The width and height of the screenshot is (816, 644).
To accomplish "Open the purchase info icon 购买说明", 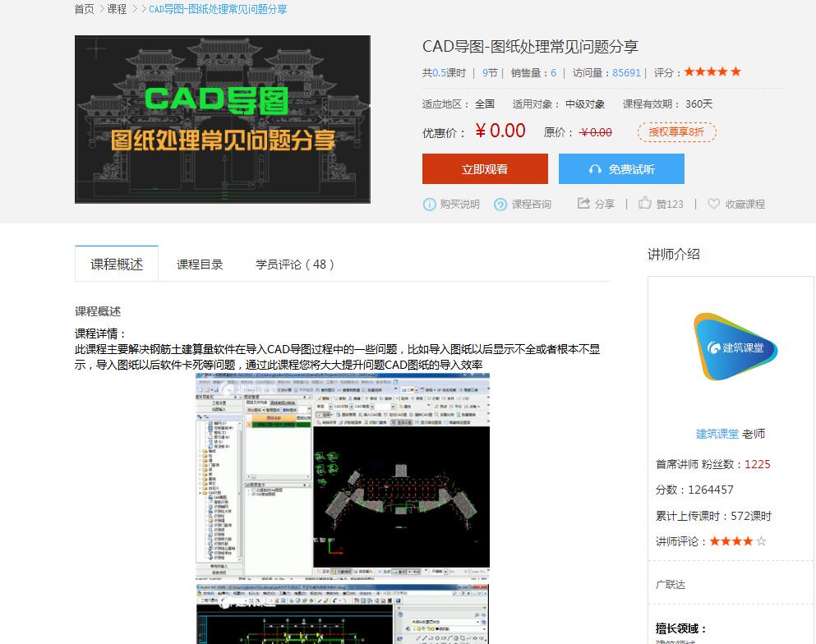I will click(429, 205).
